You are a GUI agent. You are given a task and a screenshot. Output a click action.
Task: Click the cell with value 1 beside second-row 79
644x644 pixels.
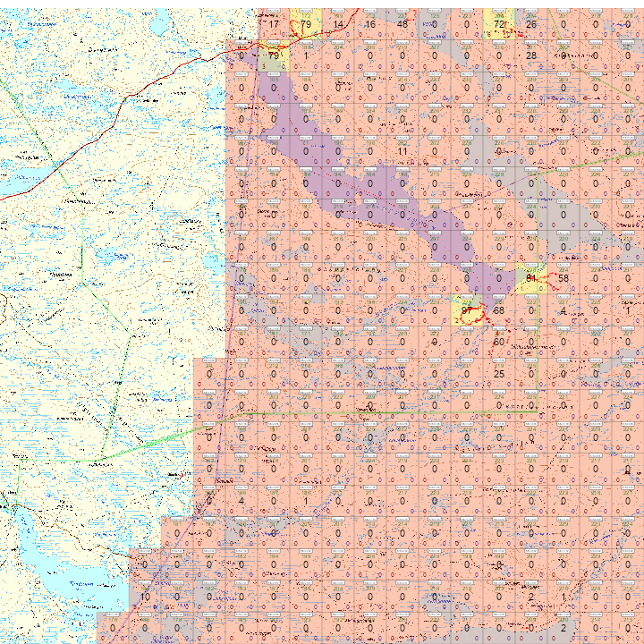306,56
